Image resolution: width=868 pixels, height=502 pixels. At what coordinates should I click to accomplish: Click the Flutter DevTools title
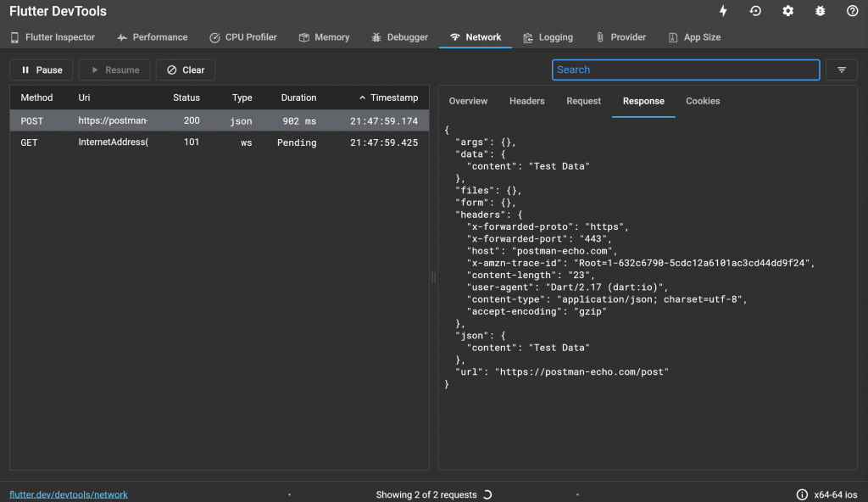click(x=58, y=11)
